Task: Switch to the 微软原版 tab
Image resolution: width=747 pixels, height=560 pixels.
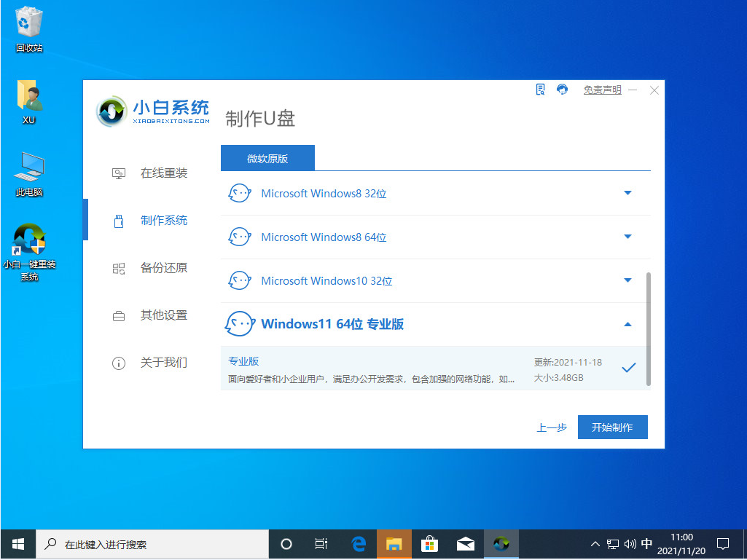Action: click(267, 157)
